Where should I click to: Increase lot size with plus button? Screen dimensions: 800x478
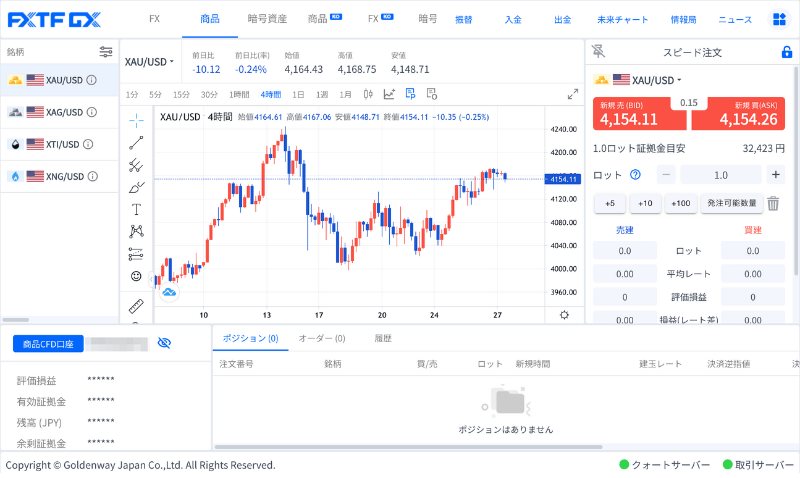[776, 174]
